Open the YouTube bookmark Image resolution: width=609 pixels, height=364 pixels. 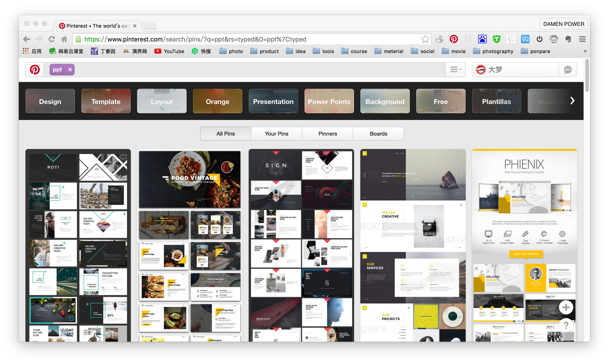point(169,51)
